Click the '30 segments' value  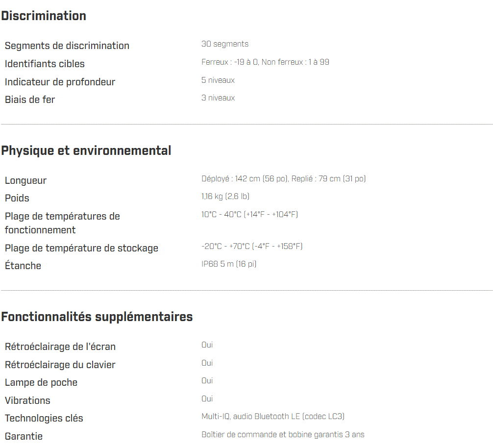pos(225,44)
